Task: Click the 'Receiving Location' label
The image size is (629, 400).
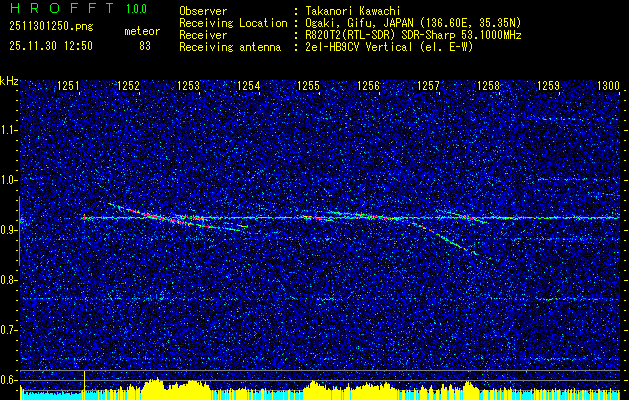Action: tap(233, 23)
